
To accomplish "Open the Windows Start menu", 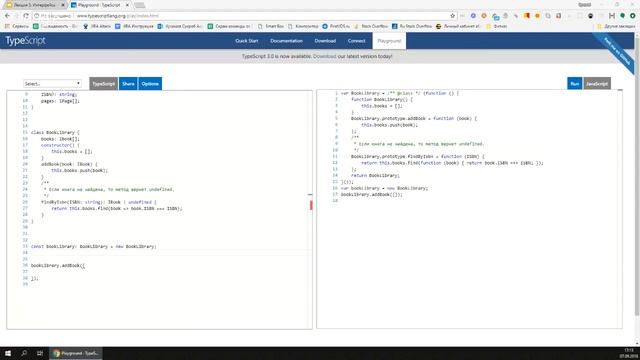I will (8, 353).
